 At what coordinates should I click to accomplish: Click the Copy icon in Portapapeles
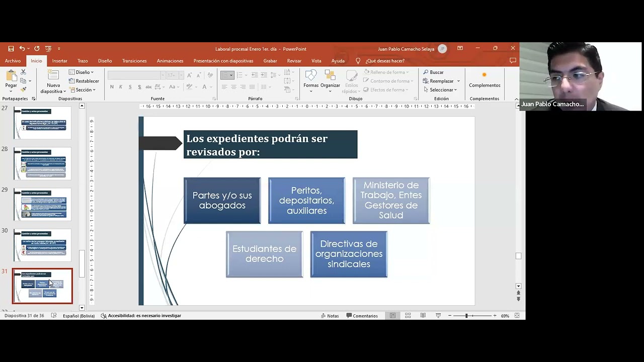coord(23,81)
